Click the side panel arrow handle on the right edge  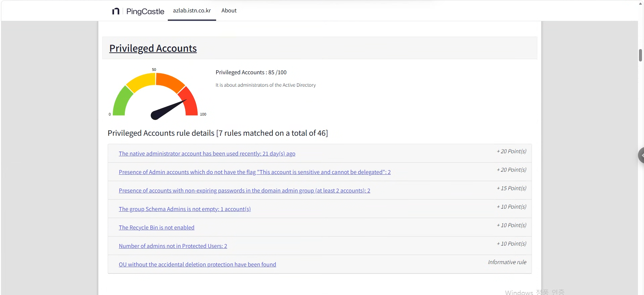[641, 155]
